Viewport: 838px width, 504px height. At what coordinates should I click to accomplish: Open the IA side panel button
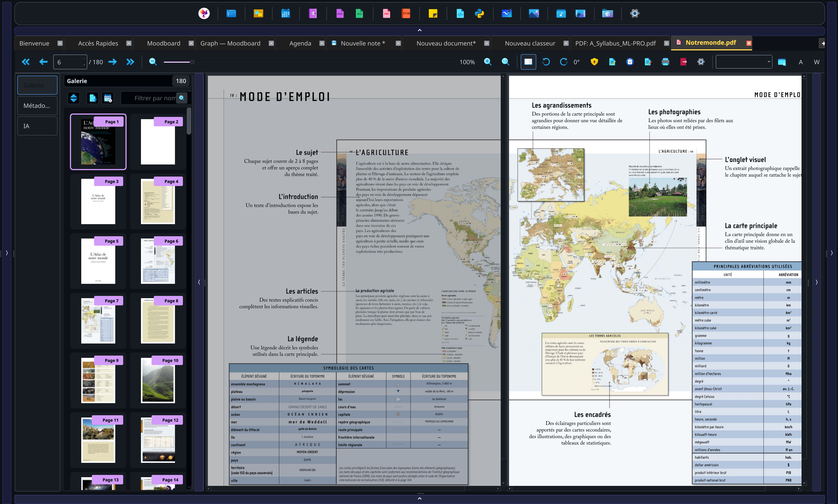coord(37,126)
